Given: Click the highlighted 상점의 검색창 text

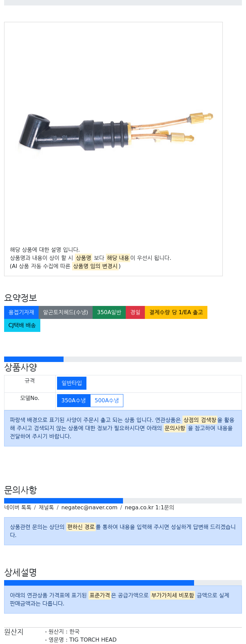Looking at the screenshot, I should click(x=200, y=420).
